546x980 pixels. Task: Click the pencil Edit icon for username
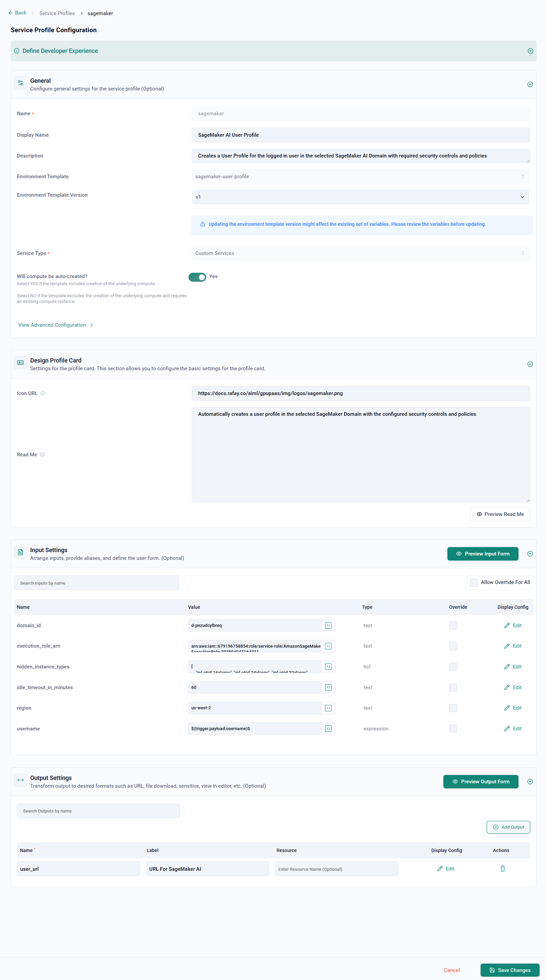point(507,728)
